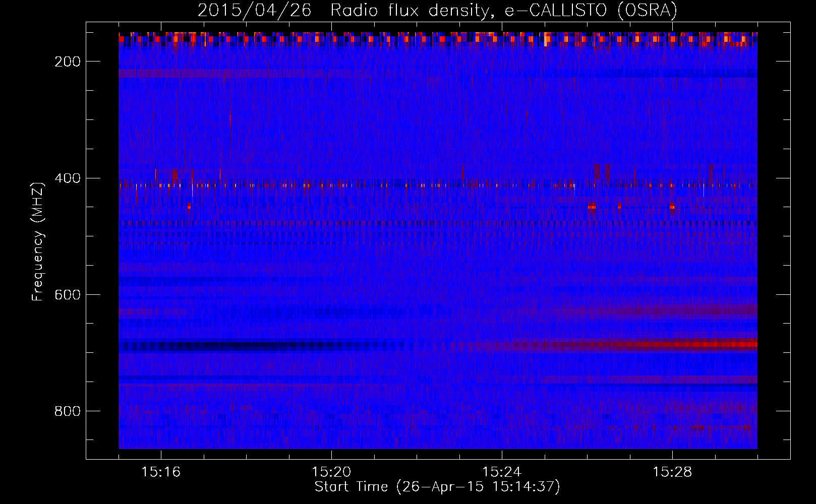Viewport: 816px width, 504px height.
Task: Select the 200 frequency tick label
Action: point(68,61)
